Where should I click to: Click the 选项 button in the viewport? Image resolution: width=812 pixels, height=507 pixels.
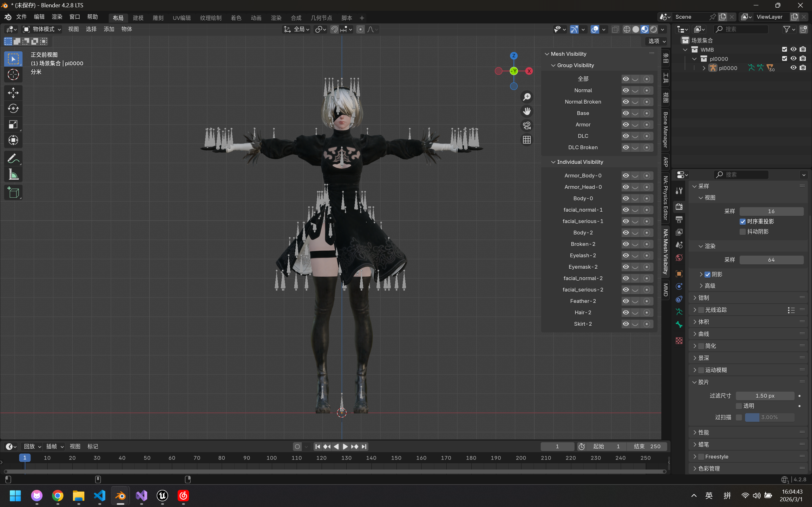pos(657,41)
